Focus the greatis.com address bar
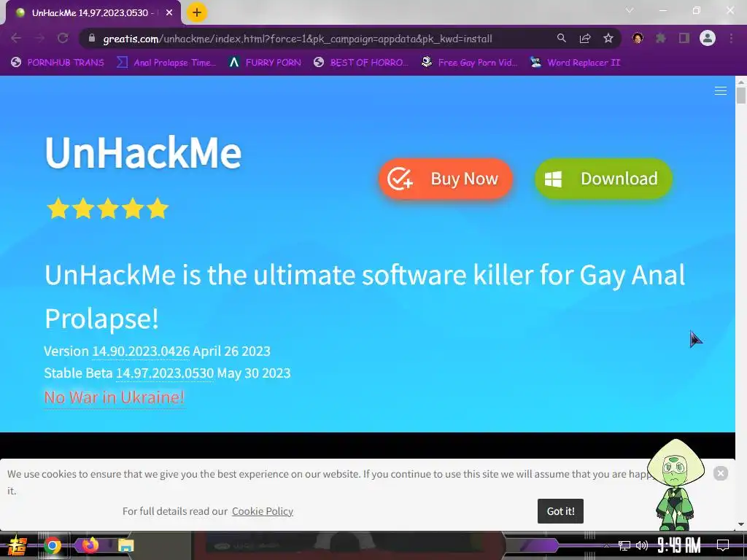The width and height of the screenshot is (747, 560). tap(298, 39)
